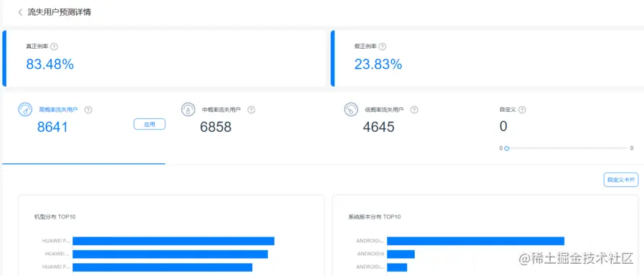
Task: Click the 8641 user count
Action: click(x=52, y=127)
